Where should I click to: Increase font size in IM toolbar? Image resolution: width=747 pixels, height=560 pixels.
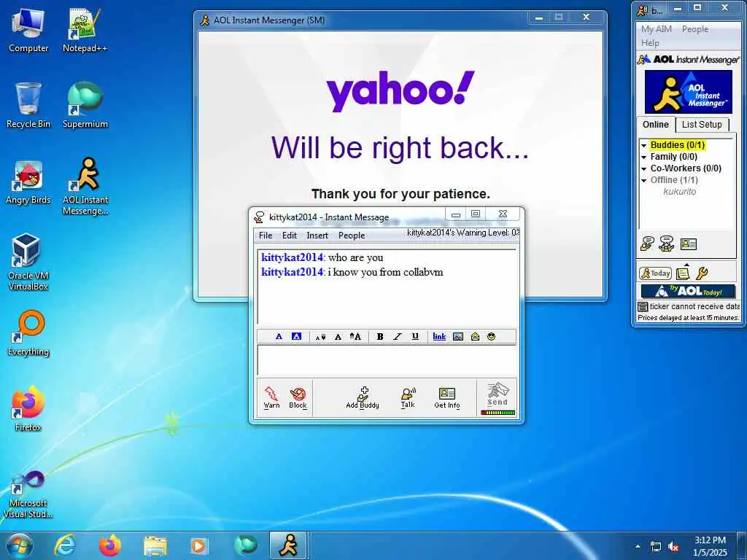(x=355, y=337)
